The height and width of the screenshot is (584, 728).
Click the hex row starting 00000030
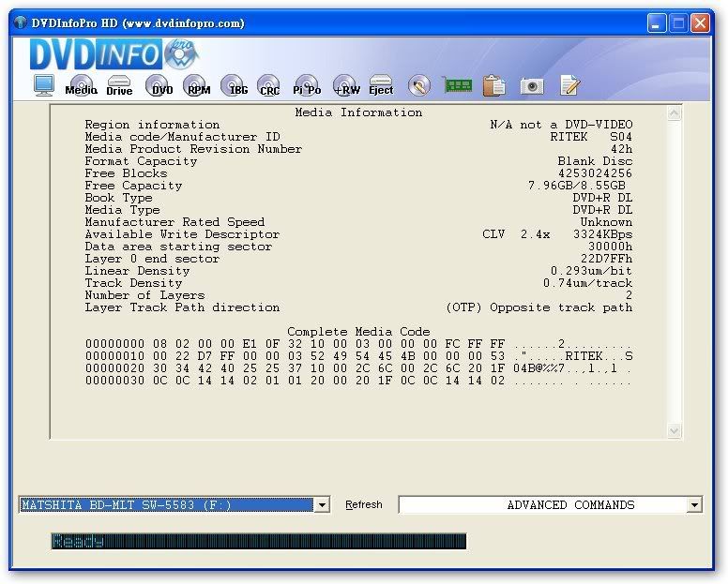pyautogui.click(x=358, y=381)
